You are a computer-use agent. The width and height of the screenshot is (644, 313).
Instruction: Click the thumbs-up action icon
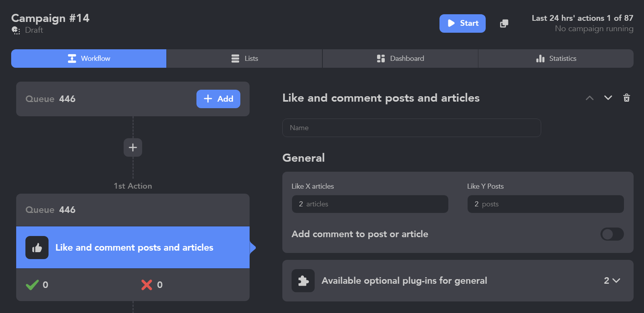[x=37, y=248]
